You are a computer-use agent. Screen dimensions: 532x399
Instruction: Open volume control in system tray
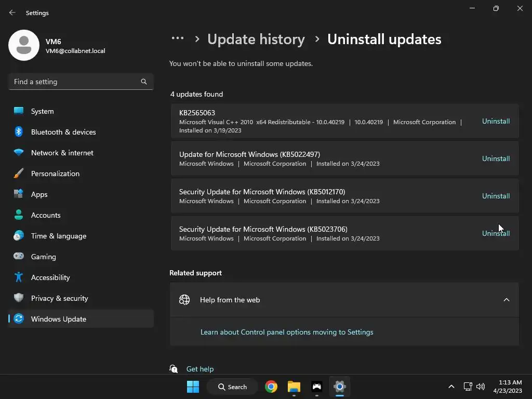pyautogui.click(x=481, y=387)
